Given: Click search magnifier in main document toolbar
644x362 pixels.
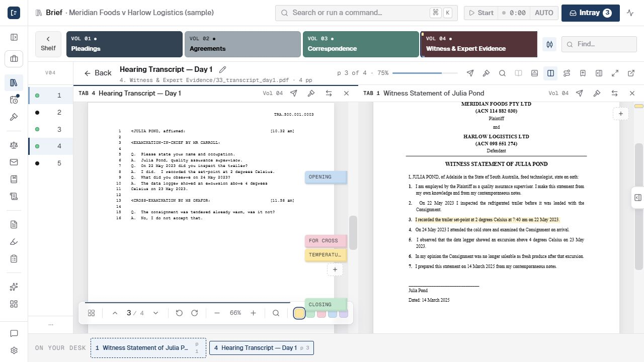Looking at the screenshot, I should click(x=502, y=73).
